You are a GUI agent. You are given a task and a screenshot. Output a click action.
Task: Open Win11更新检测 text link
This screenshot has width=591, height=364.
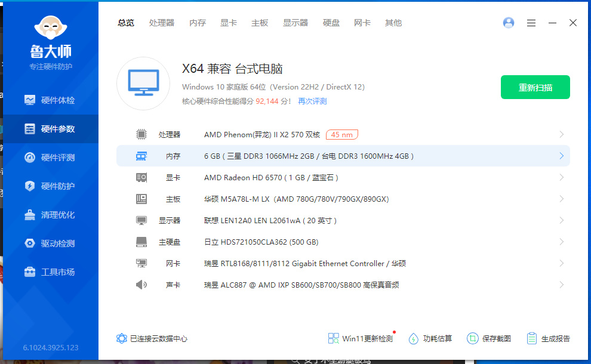(368, 339)
